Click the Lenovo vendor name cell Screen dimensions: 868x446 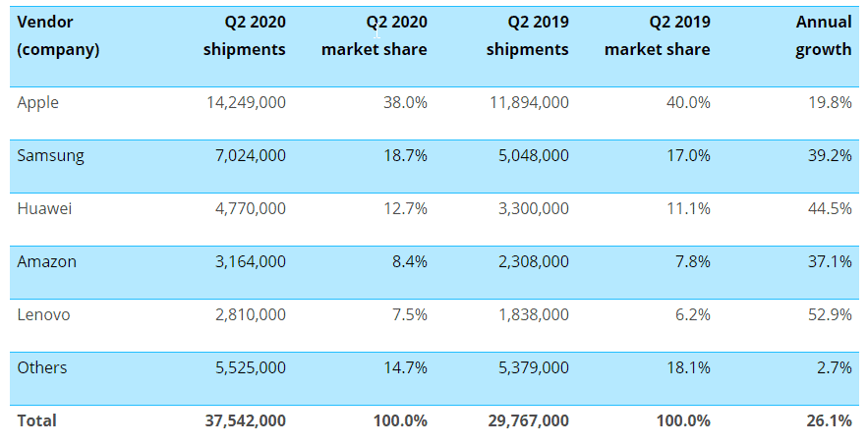[x=43, y=314]
